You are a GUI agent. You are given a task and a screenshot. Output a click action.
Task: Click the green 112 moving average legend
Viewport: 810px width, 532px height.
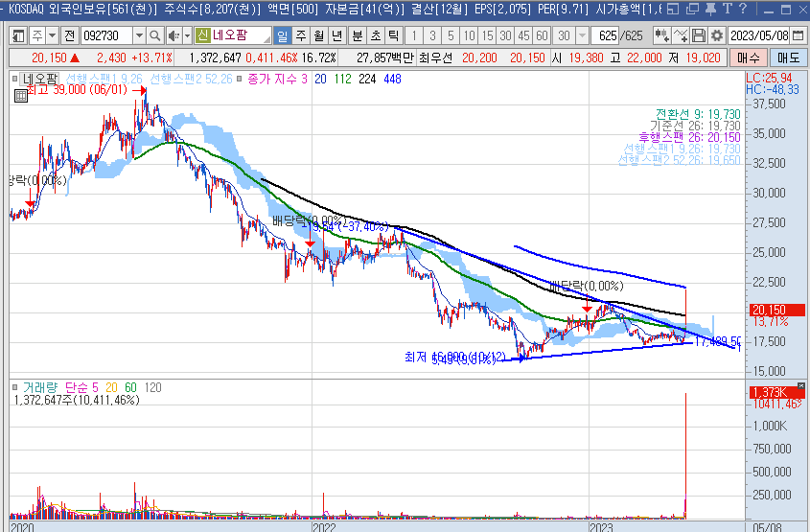342,79
